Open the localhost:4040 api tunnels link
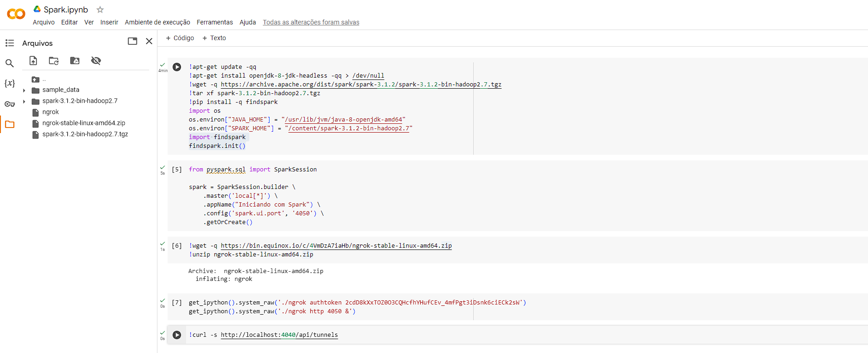 (279, 335)
